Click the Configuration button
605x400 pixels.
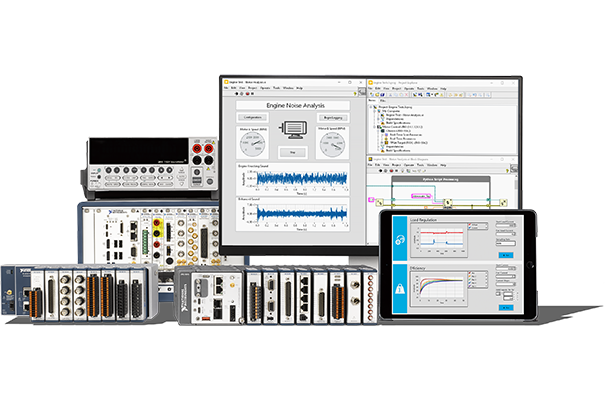tap(253, 117)
